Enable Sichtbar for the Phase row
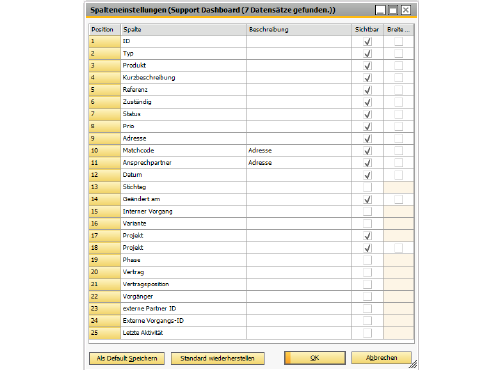Screen dimensions: 502x370 367,260
